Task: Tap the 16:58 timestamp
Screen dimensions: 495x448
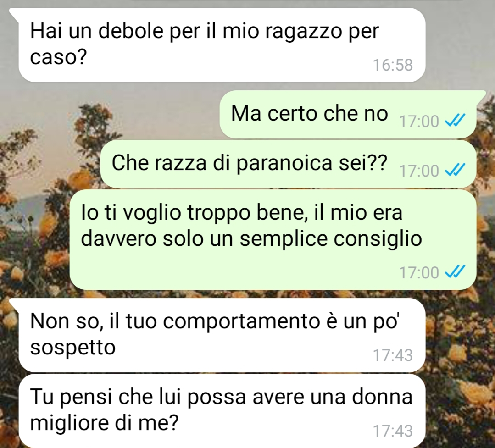Action: (393, 65)
